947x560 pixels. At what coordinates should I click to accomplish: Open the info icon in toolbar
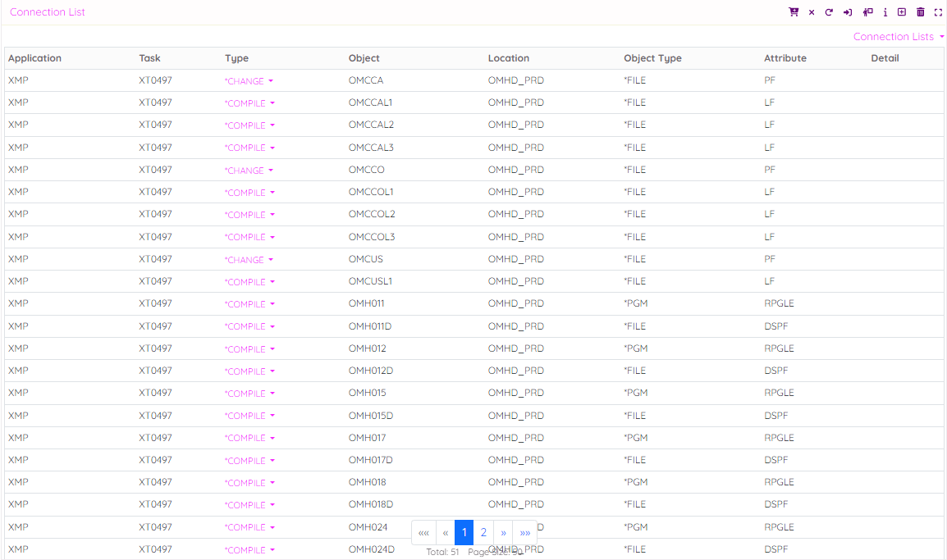pyautogui.click(x=885, y=12)
